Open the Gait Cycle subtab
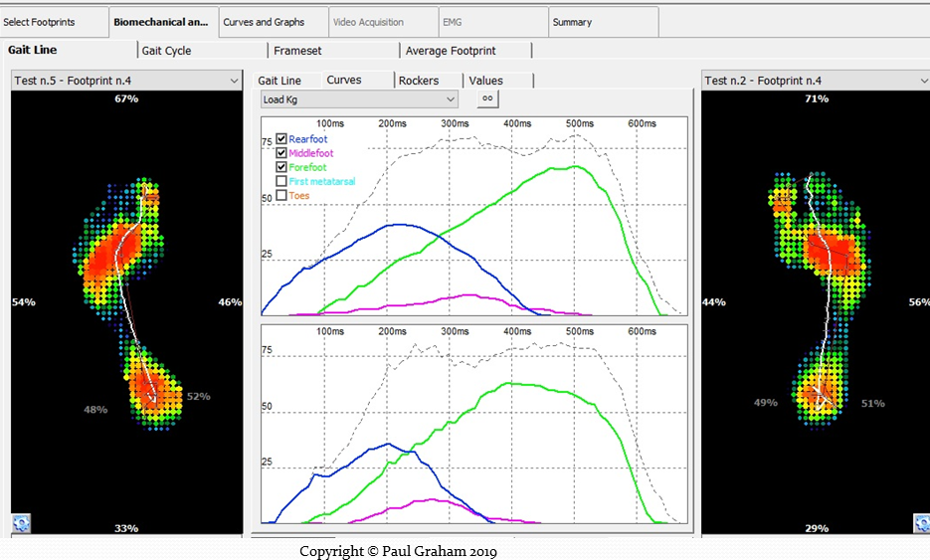This screenshot has height=560, width=930. point(203,51)
